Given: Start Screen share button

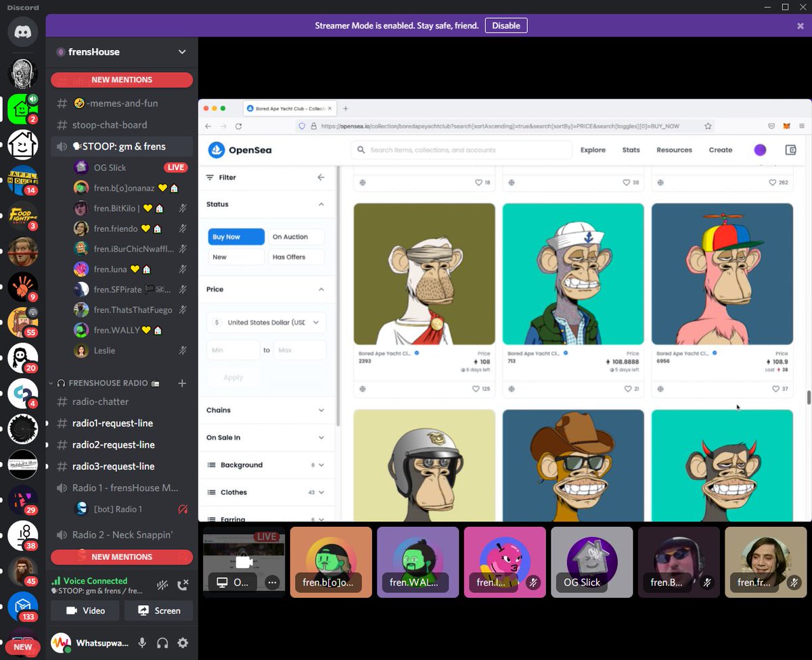Looking at the screenshot, I should [x=159, y=611].
